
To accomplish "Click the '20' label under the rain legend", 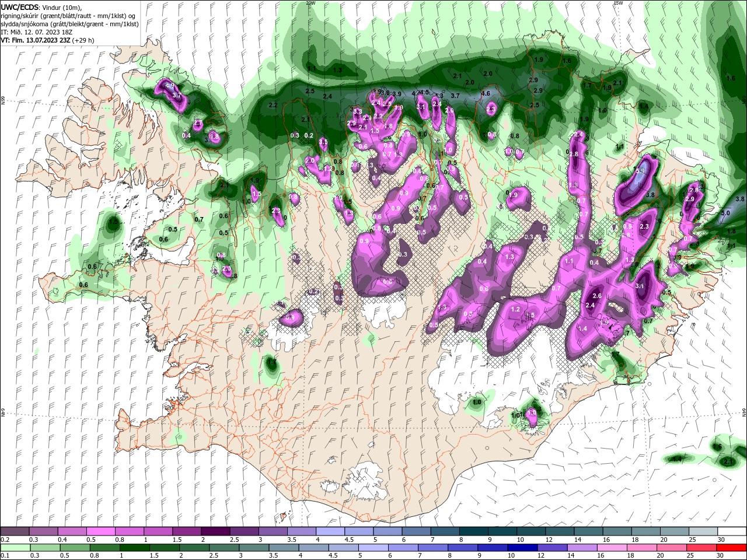I will (x=661, y=555).
